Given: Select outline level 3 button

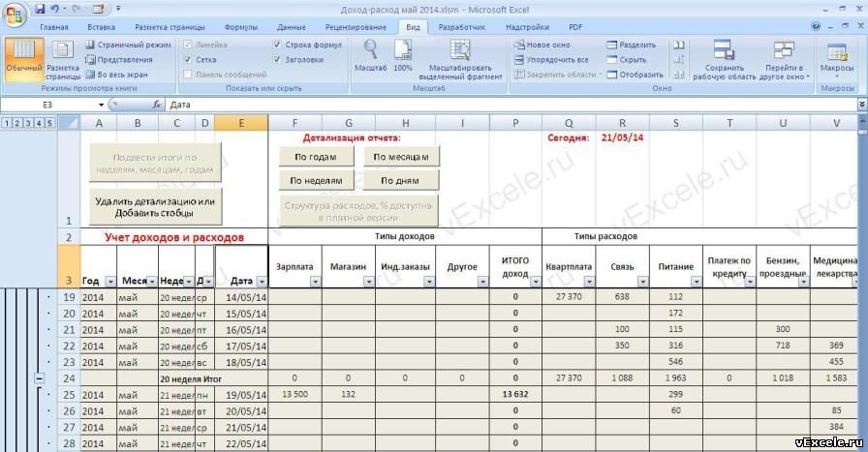Looking at the screenshot, I should click(28, 123).
